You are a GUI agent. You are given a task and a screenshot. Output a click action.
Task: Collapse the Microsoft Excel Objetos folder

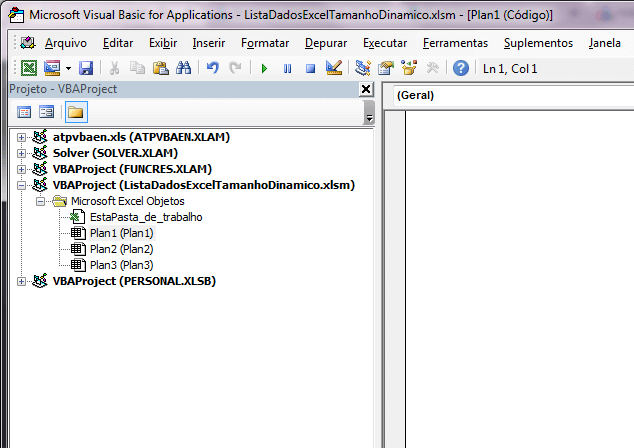(x=40, y=201)
